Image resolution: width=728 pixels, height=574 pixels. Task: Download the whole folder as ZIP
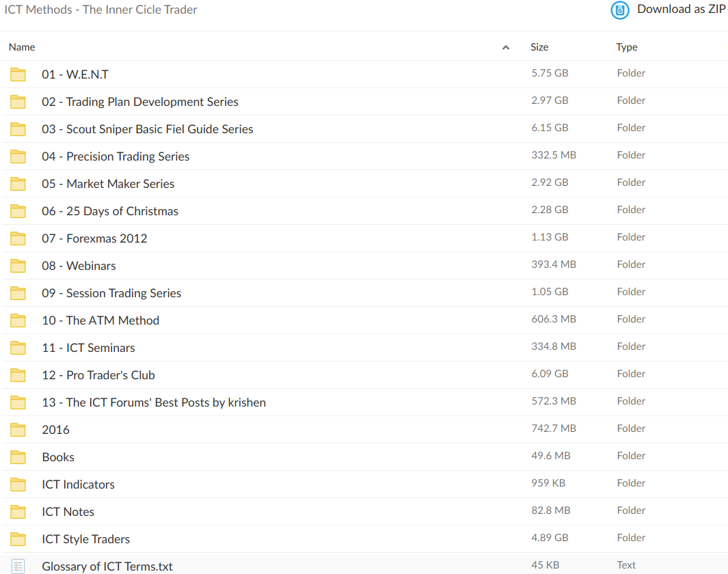[x=681, y=10]
